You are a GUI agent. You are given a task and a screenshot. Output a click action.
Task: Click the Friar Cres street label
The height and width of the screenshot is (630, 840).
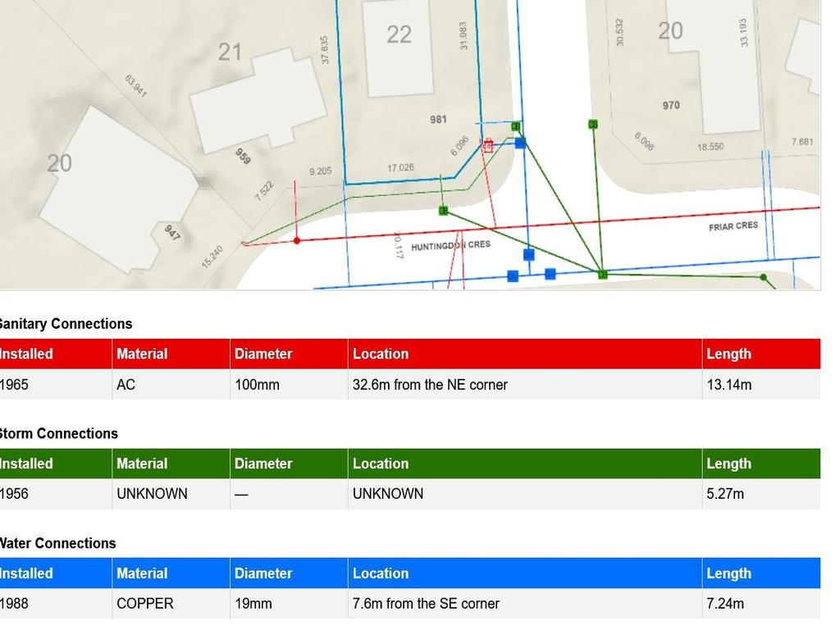pos(733,226)
